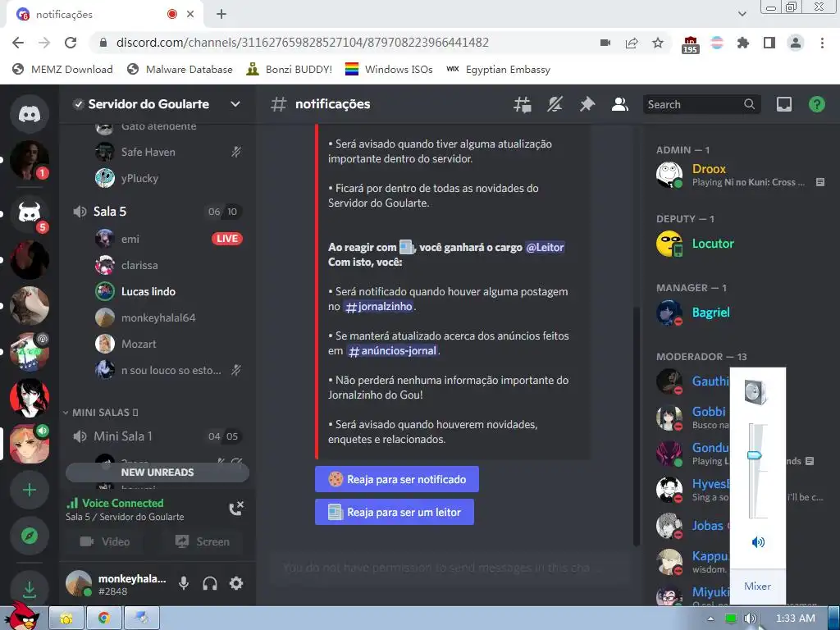Open Malware Database bookmark
840x630 pixels.
click(180, 70)
